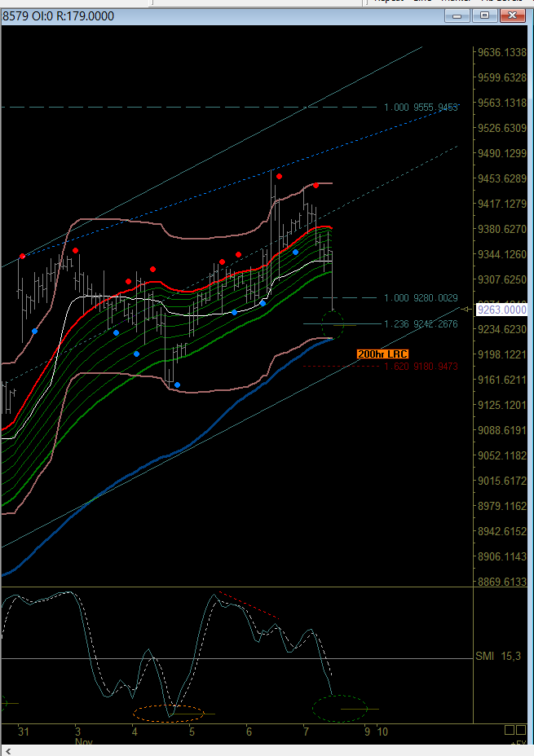Click the Nov month label on time axis
This screenshot has width=534, height=756.
click(84, 742)
